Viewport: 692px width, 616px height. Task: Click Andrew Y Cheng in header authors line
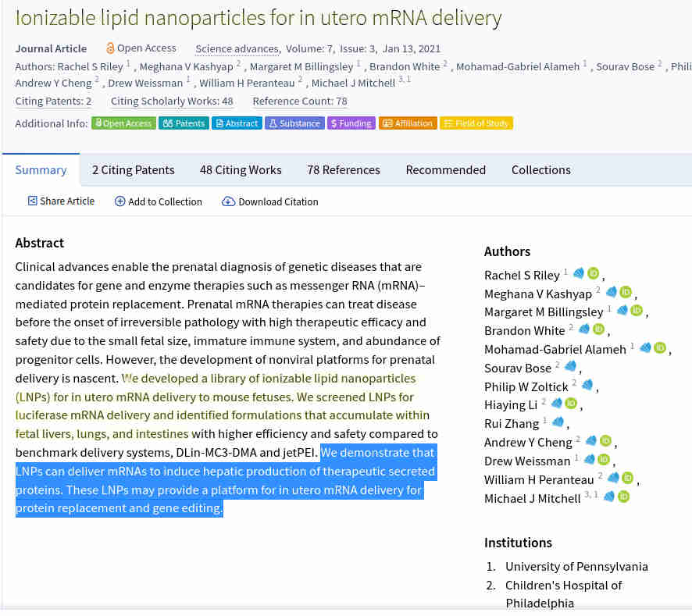click(x=53, y=83)
